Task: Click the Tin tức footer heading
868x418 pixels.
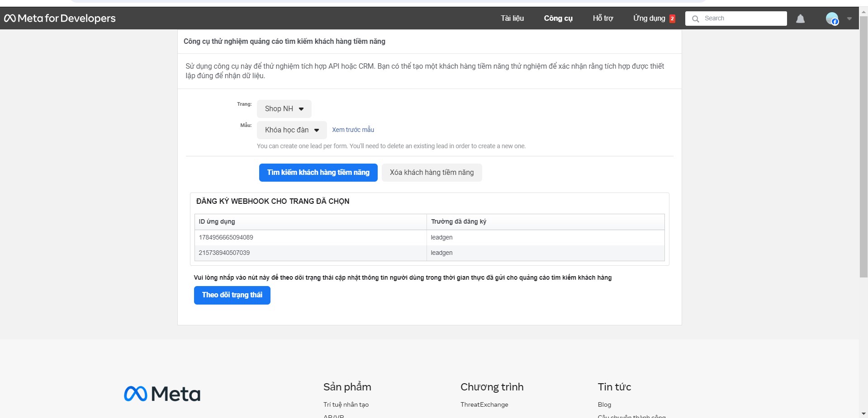Action: click(x=614, y=387)
